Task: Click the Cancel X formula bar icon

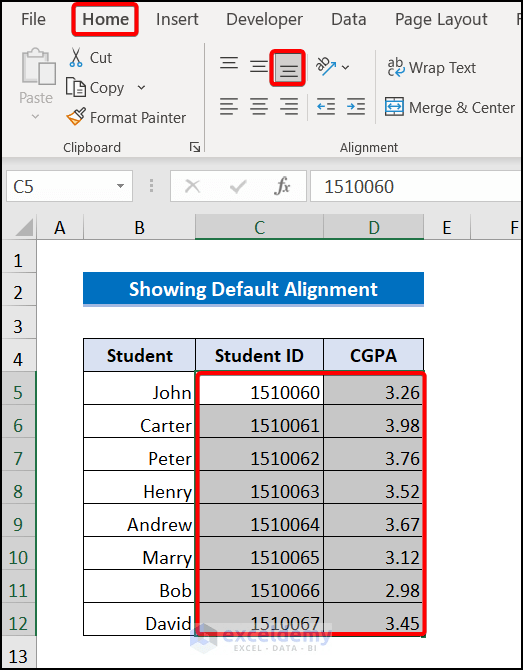Action: coord(192,186)
